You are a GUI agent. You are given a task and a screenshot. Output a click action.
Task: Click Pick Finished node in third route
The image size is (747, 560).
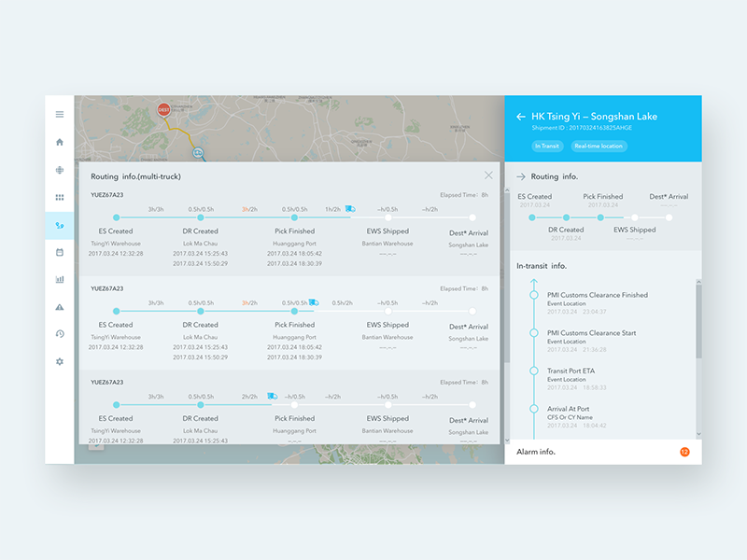(x=294, y=405)
